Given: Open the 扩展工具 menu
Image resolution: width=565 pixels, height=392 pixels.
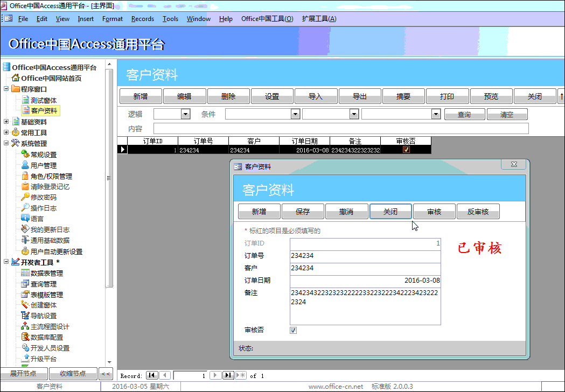Looking at the screenshot, I should (x=319, y=19).
